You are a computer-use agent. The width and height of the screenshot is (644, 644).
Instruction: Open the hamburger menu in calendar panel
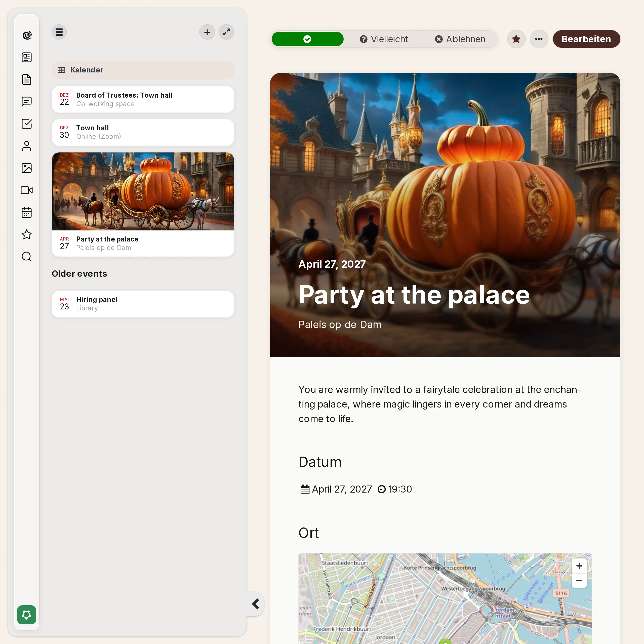click(59, 32)
